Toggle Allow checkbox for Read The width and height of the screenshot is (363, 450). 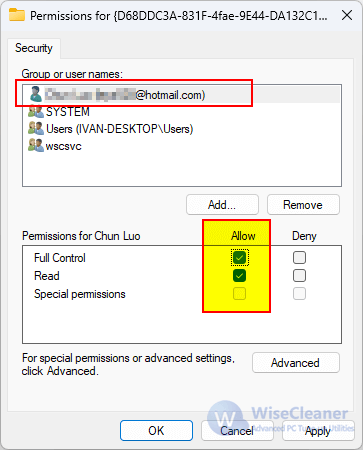tap(239, 275)
